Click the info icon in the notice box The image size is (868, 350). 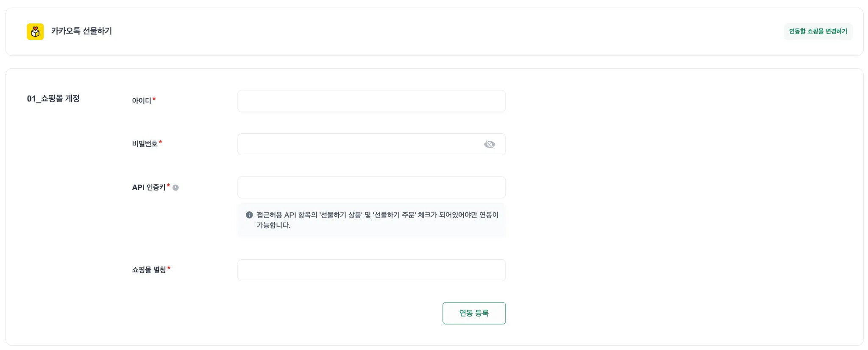click(249, 215)
